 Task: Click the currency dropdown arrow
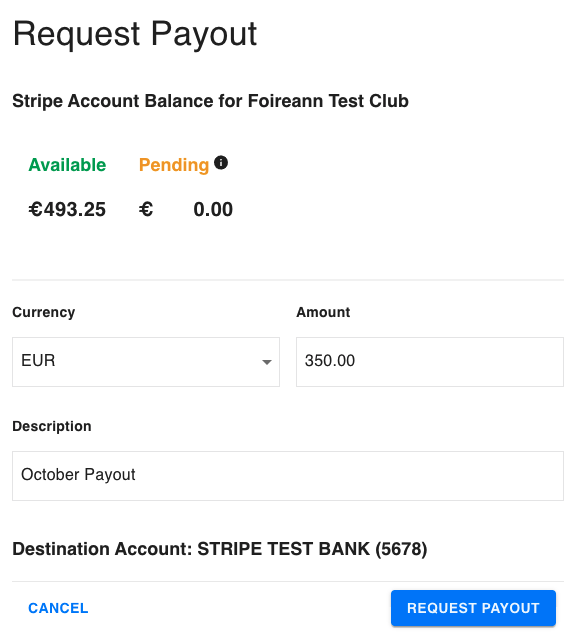tap(267, 362)
